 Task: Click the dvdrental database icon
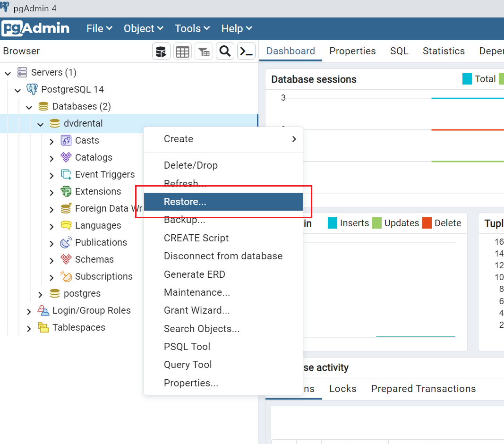tap(55, 123)
